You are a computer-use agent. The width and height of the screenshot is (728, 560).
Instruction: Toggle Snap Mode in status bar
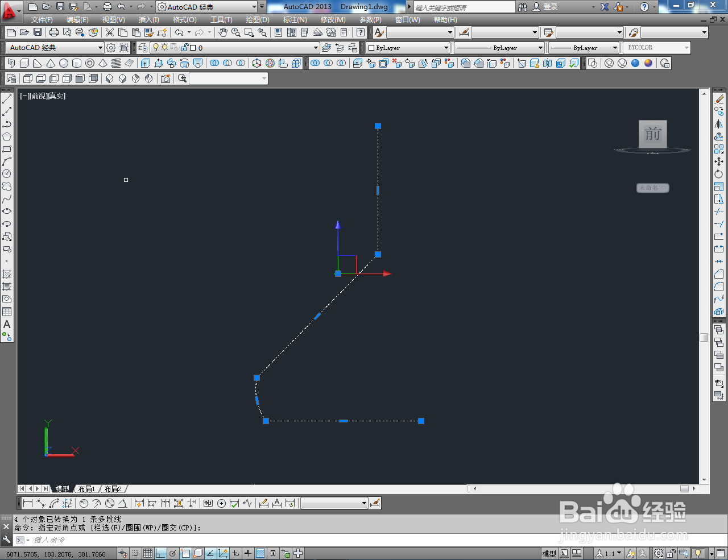pyautogui.click(x=135, y=553)
